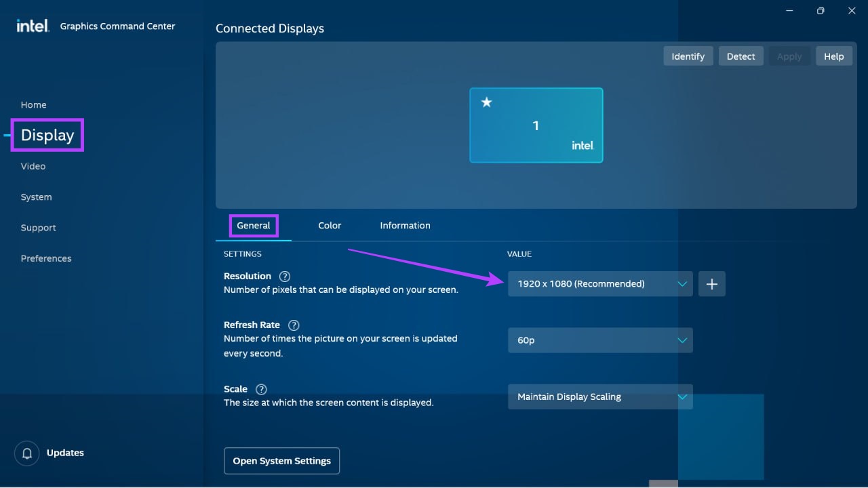Click the Updates bell icon
This screenshot has height=488, width=868.
tap(27, 453)
